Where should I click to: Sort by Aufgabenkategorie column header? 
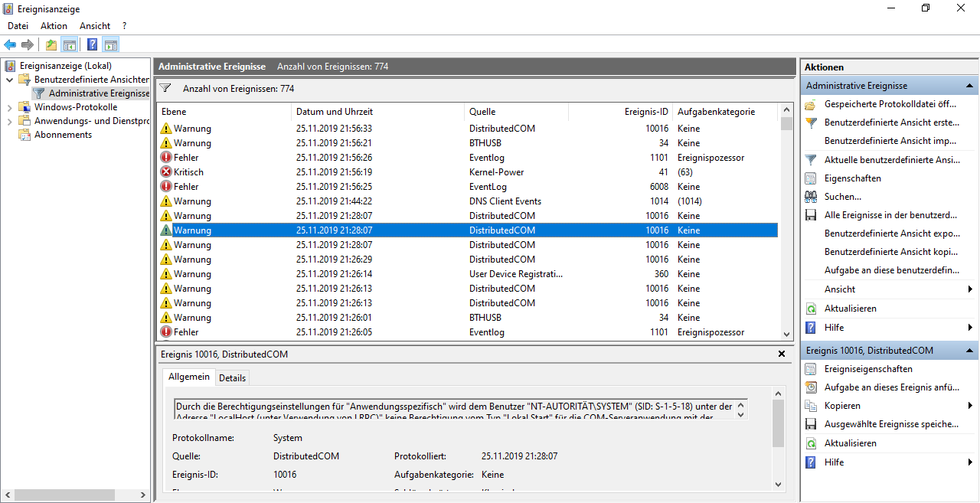[x=725, y=112]
